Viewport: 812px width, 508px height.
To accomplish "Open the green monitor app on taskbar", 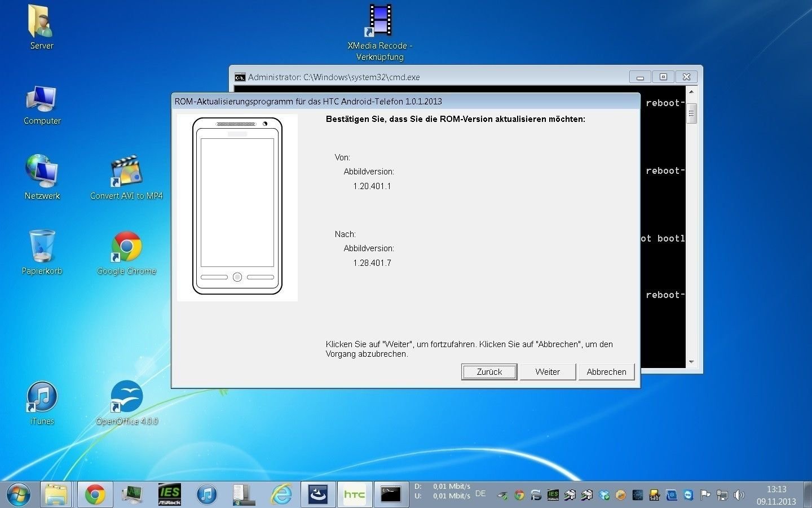I will click(x=132, y=495).
